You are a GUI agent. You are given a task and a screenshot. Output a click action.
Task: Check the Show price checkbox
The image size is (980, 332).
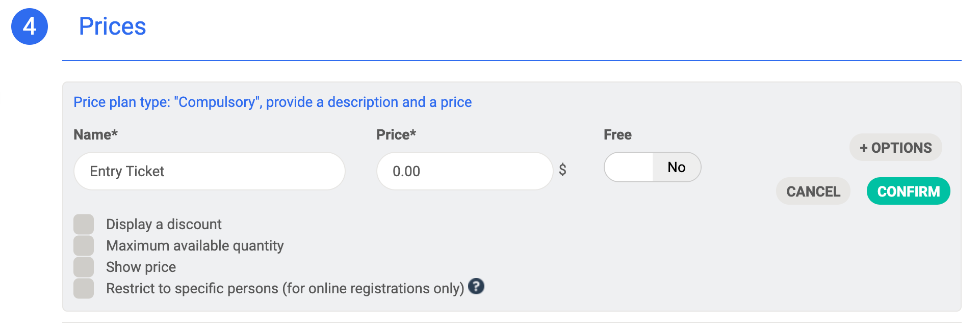pyautogui.click(x=84, y=267)
